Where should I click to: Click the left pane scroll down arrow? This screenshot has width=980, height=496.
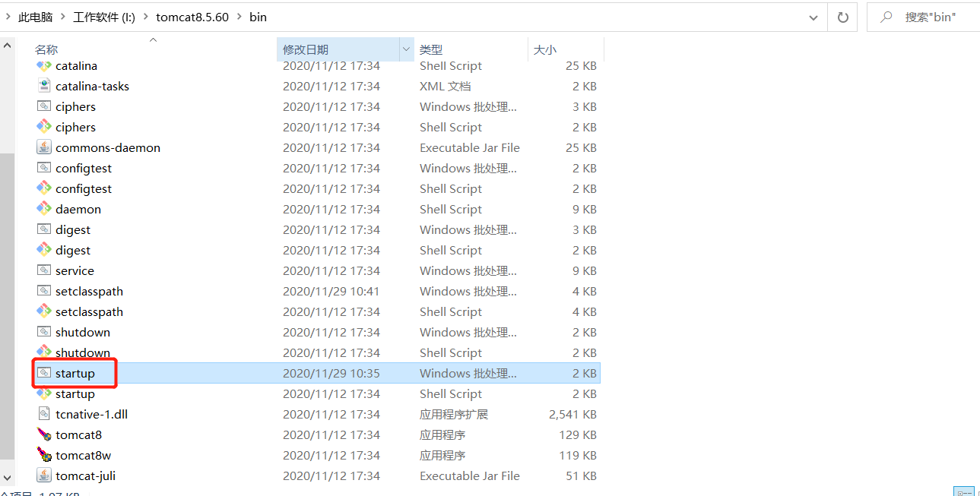coord(7,478)
